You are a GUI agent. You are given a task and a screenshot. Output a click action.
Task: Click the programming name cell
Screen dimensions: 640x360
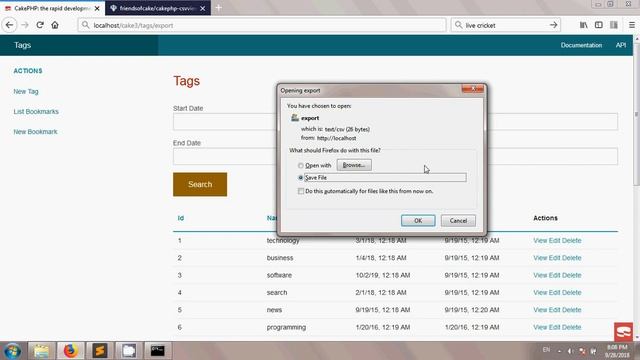point(286,327)
